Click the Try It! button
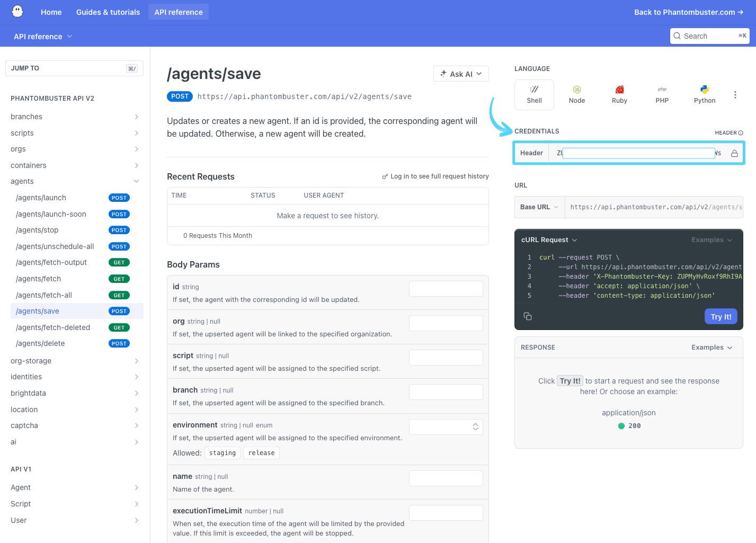Screen dimensions: 756x543 click(721, 316)
